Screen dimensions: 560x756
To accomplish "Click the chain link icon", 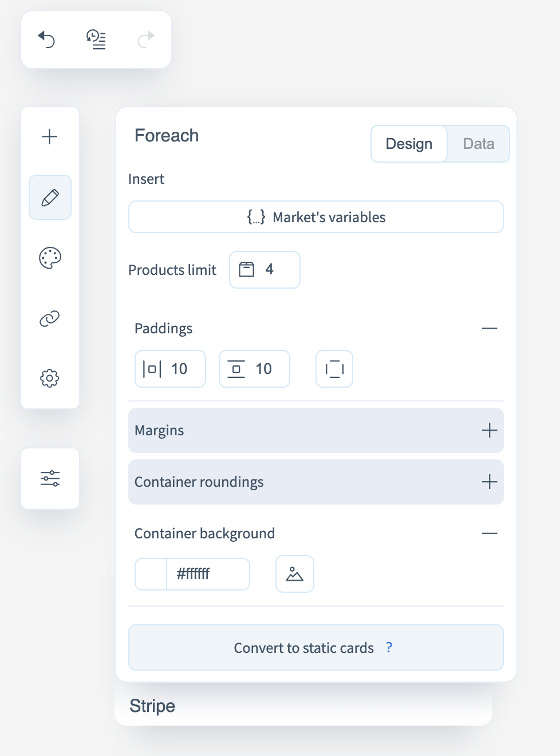I will 50,318.
